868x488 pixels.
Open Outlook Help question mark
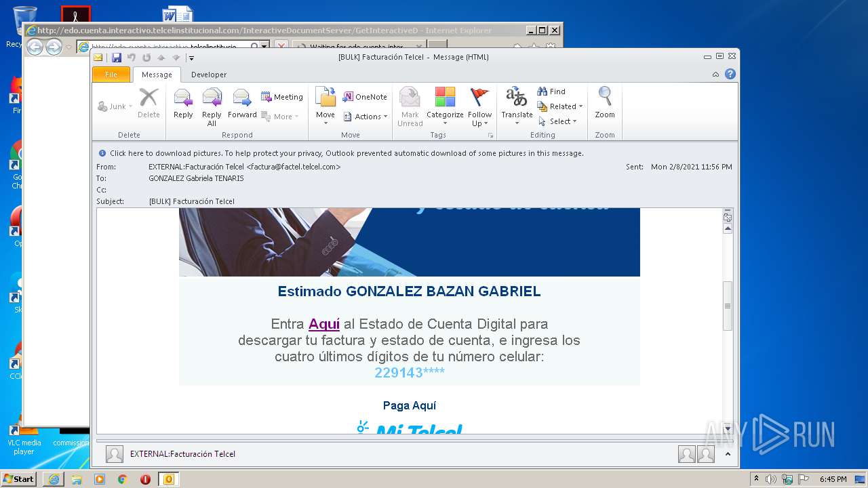(730, 75)
